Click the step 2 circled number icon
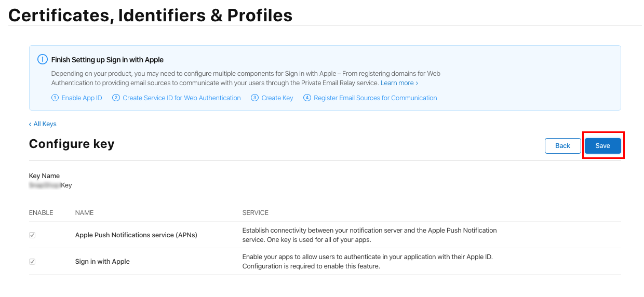Screen dimensions: 644x297 click(116, 98)
